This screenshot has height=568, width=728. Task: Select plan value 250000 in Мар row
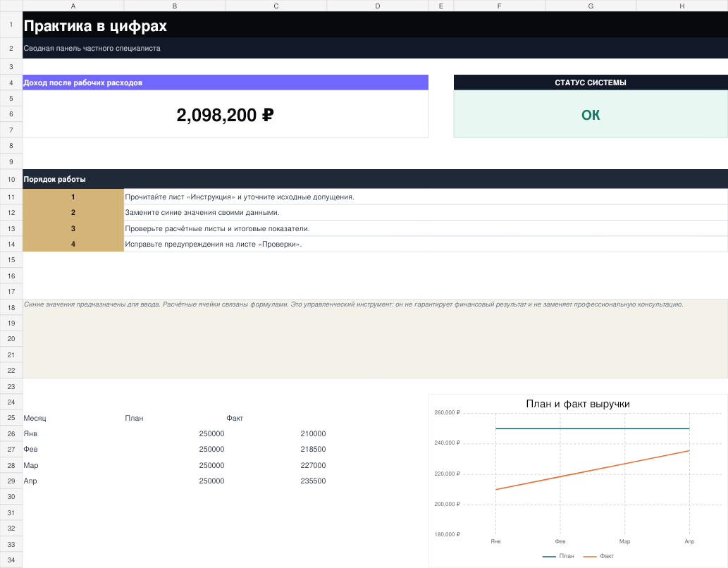pyautogui.click(x=175, y=465)
